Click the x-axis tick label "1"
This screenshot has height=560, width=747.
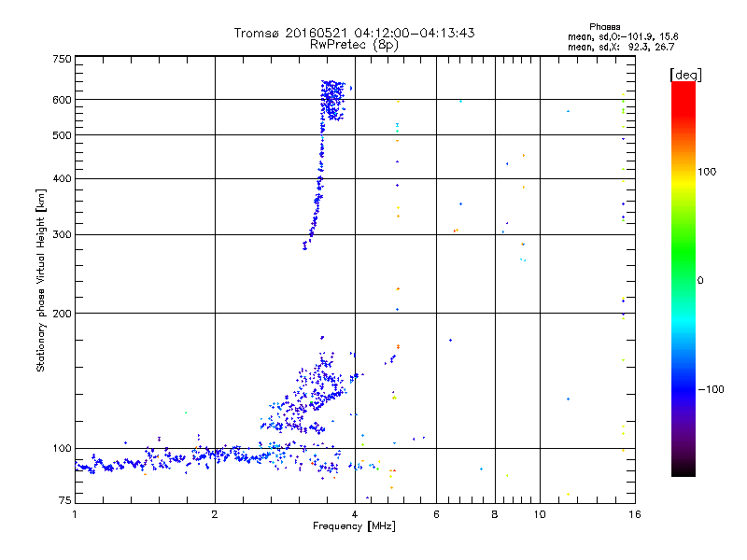pos(75,514)
